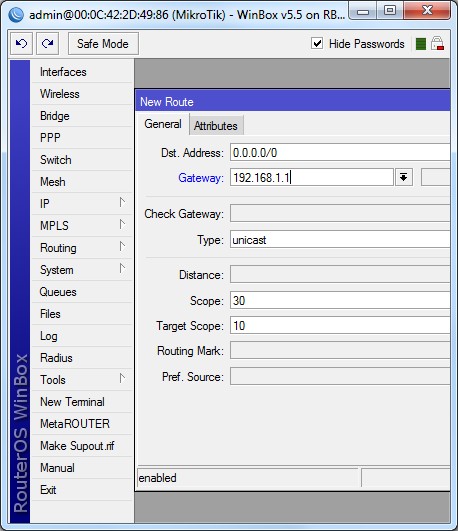
Task: Open the MetaROUTER menu item
Action: [x=82, y=424]
